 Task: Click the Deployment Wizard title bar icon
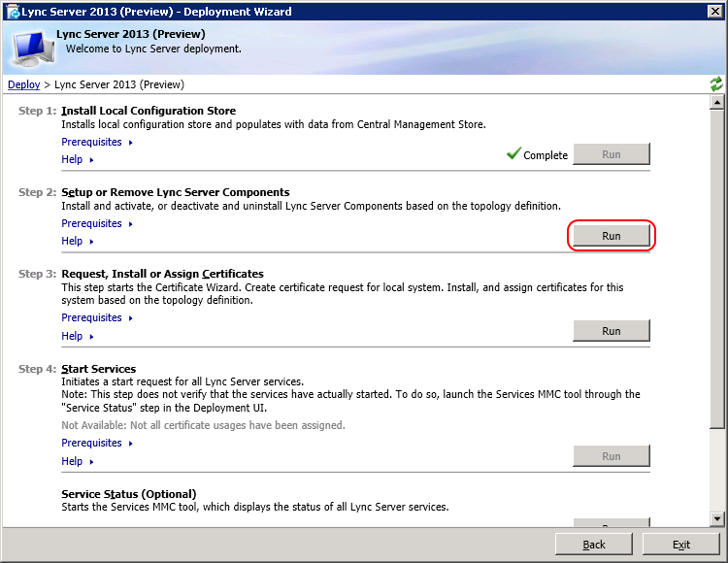coord(14,12)
